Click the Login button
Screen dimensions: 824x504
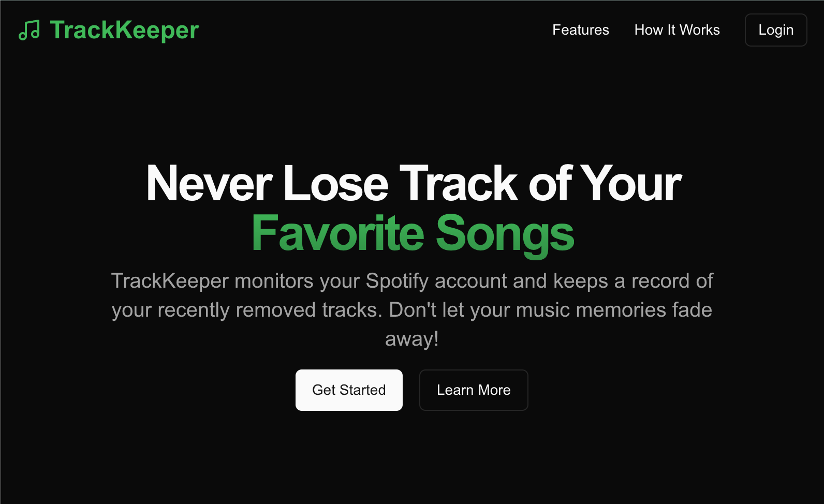point(776,30)
